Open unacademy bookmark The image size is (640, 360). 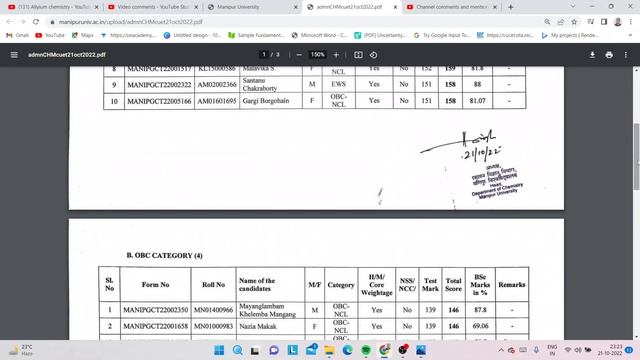pos(129,36)
